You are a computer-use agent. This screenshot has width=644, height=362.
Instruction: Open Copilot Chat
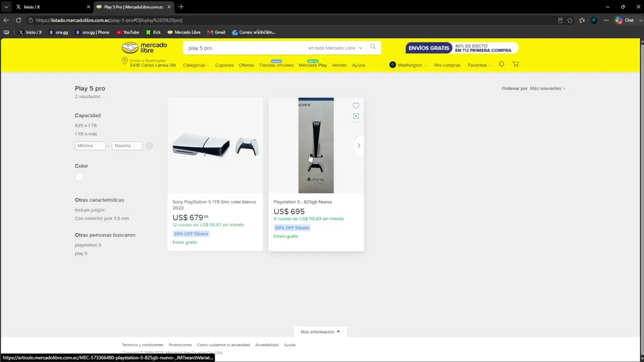pos(624,20)
